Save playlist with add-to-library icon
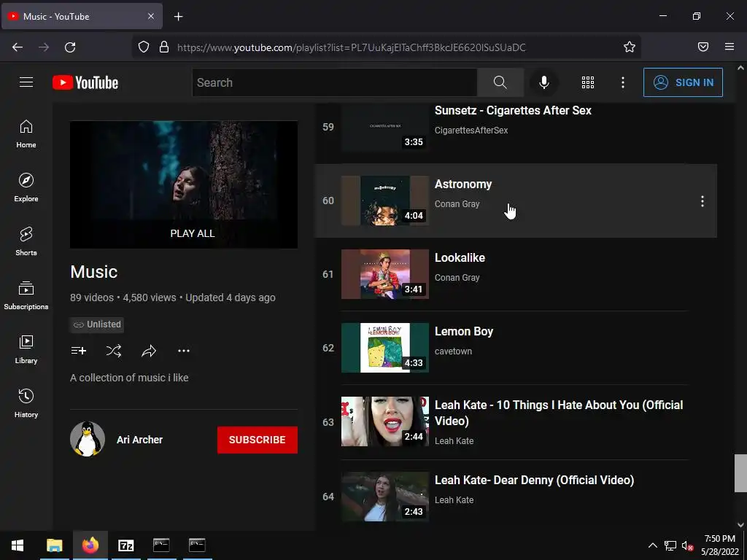This screenshot has width=747, height=560. point(79,351)
